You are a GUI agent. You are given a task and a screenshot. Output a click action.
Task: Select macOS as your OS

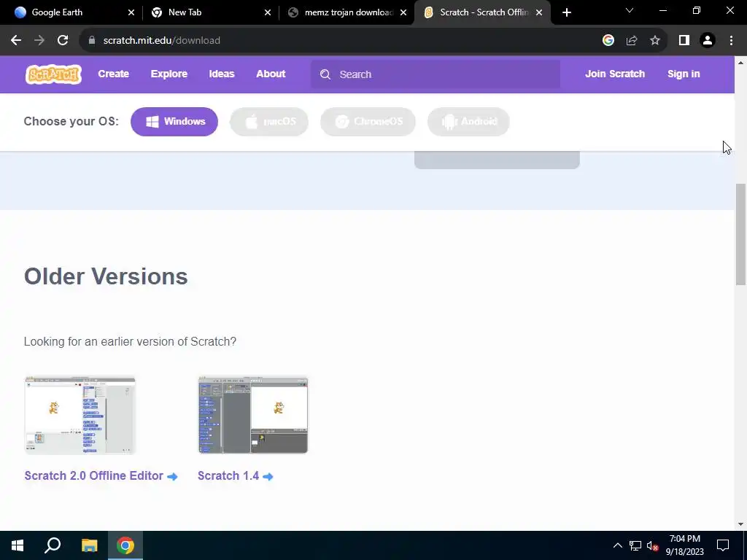269,122
